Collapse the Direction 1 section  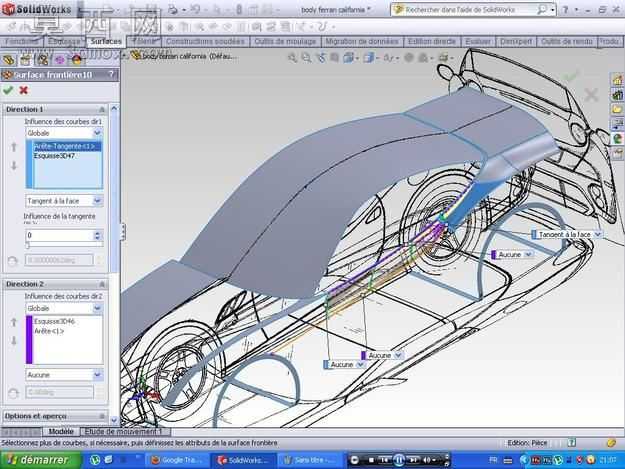[x=102, y=109]
